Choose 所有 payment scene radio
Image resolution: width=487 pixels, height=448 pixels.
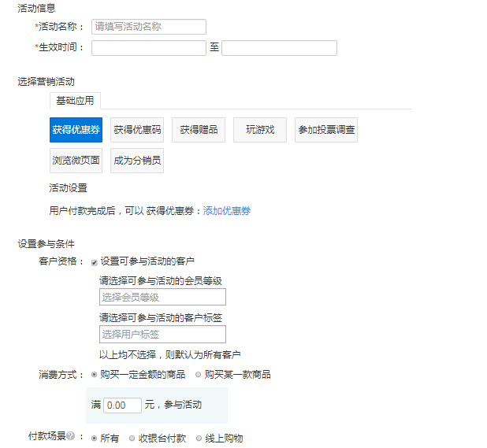tap(95, 439)
